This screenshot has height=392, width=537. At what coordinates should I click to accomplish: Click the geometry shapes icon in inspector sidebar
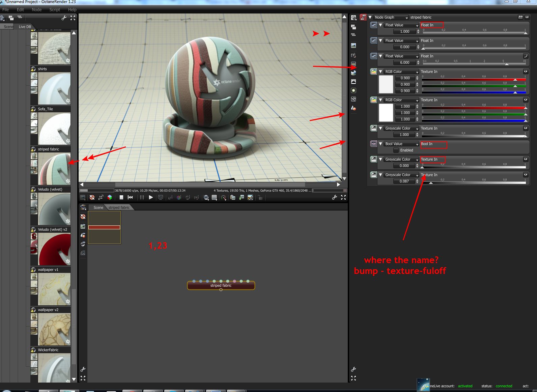click(x=354, y=108)
